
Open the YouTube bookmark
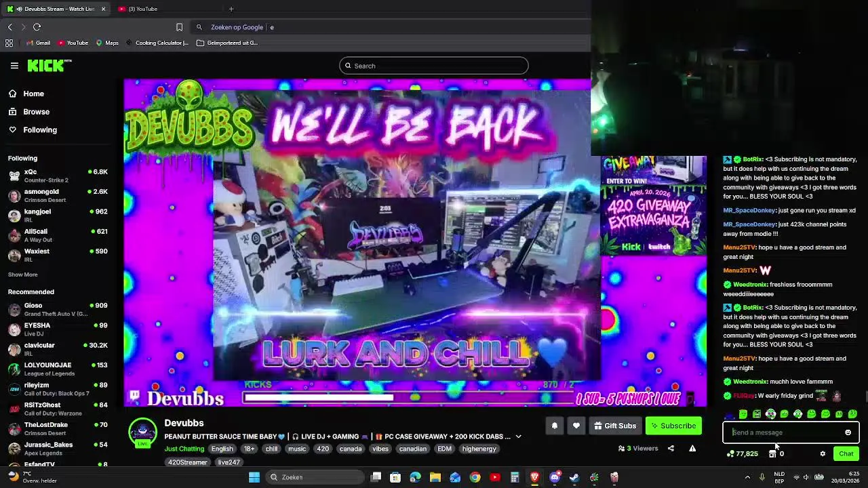point(73,43)
